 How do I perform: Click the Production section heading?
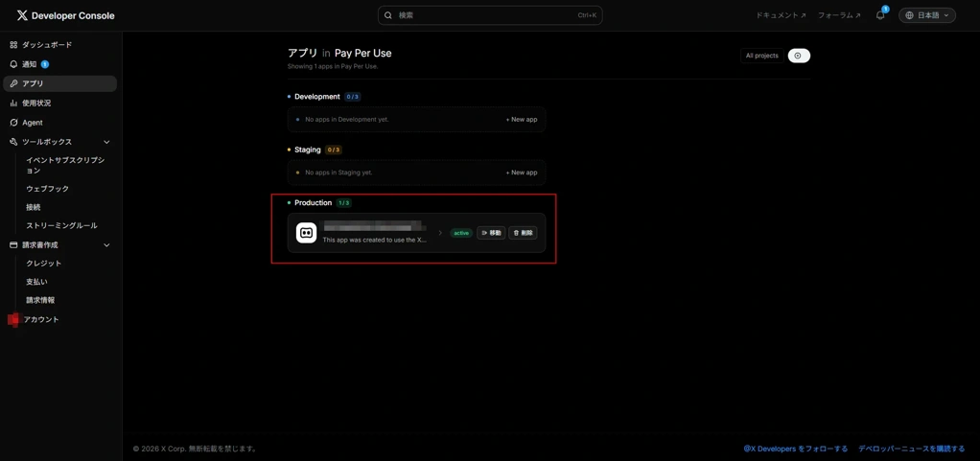(x=314, y=203)
